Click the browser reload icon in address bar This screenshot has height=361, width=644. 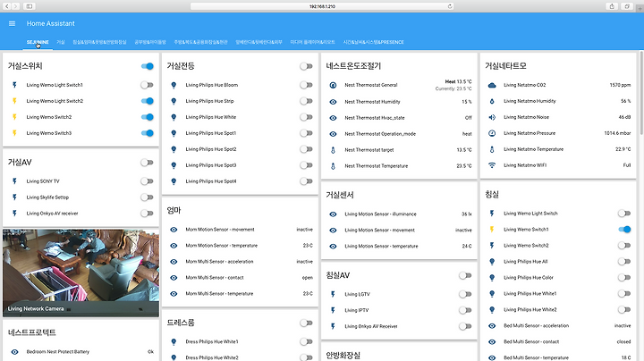click(450, 6)
